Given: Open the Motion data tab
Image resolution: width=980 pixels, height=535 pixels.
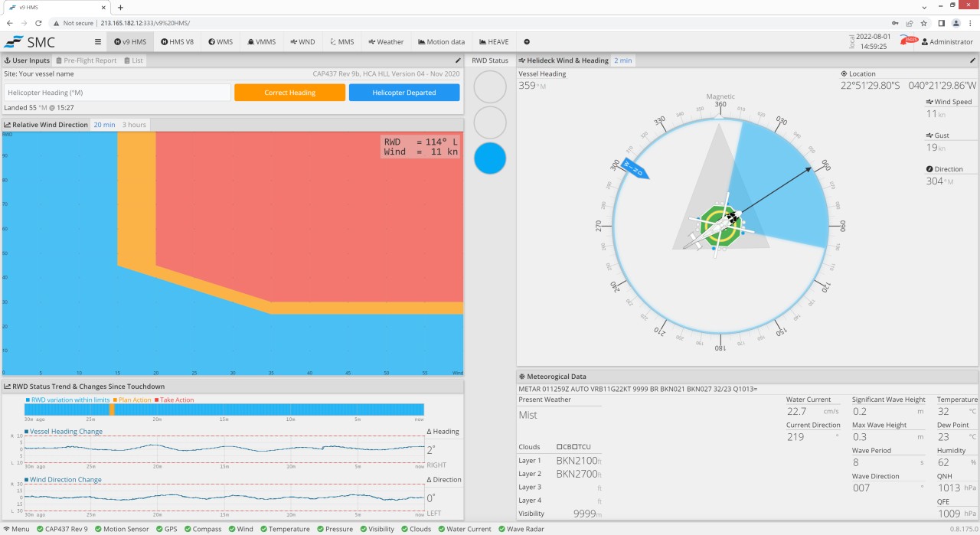Looking at the screenshot, I should click(442, 42).
